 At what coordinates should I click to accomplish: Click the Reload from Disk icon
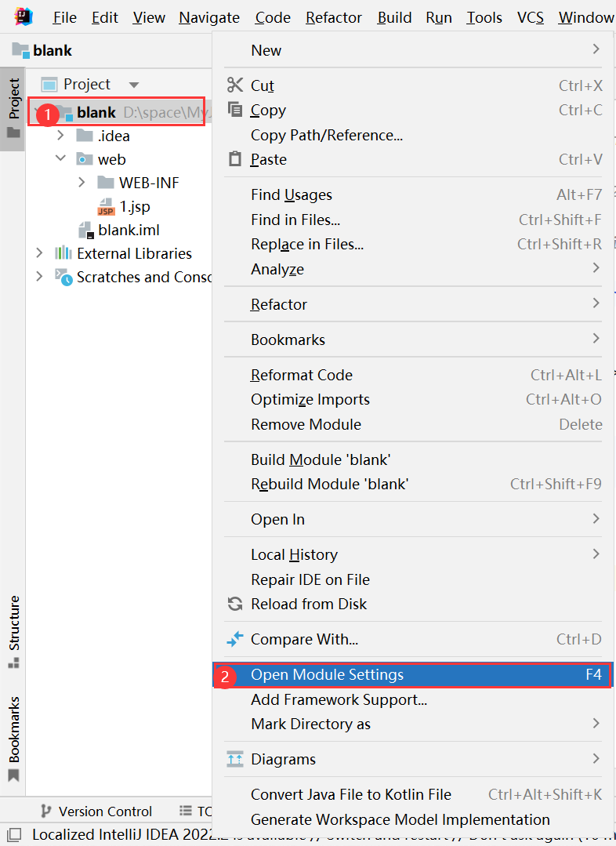pyautogui.click(x=234, y=604)
